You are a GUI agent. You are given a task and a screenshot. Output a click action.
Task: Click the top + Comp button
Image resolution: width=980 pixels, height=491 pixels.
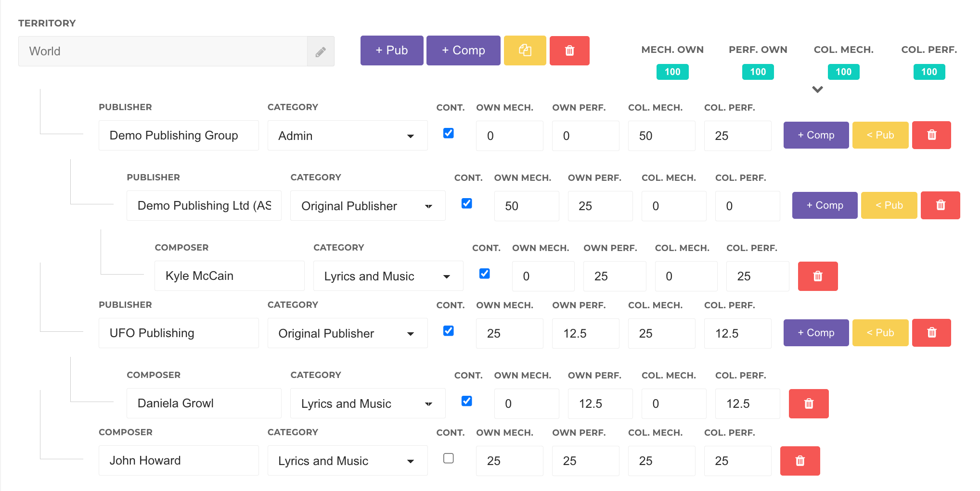(463, 50)
